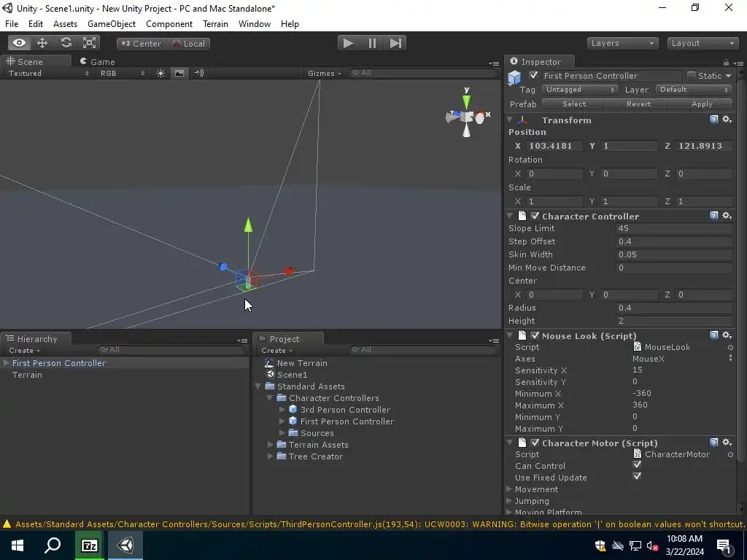Screen dimensions: 747x560
Task: Toggle scene overlay image icon
Action: point(179,73)
